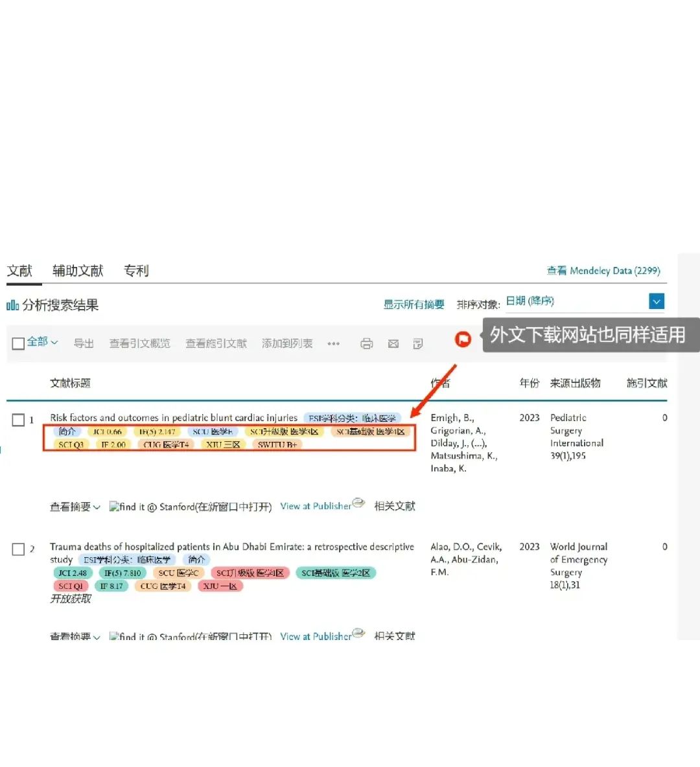The image size is (700, 767).
Task: Click the green SCI Q1 journal tier badge
Action: 71,586
